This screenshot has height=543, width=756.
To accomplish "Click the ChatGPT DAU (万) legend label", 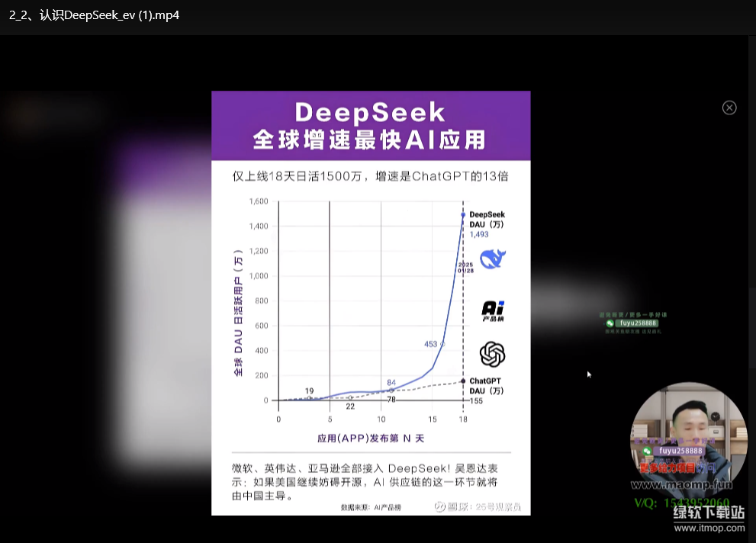I will coord(487,386).
